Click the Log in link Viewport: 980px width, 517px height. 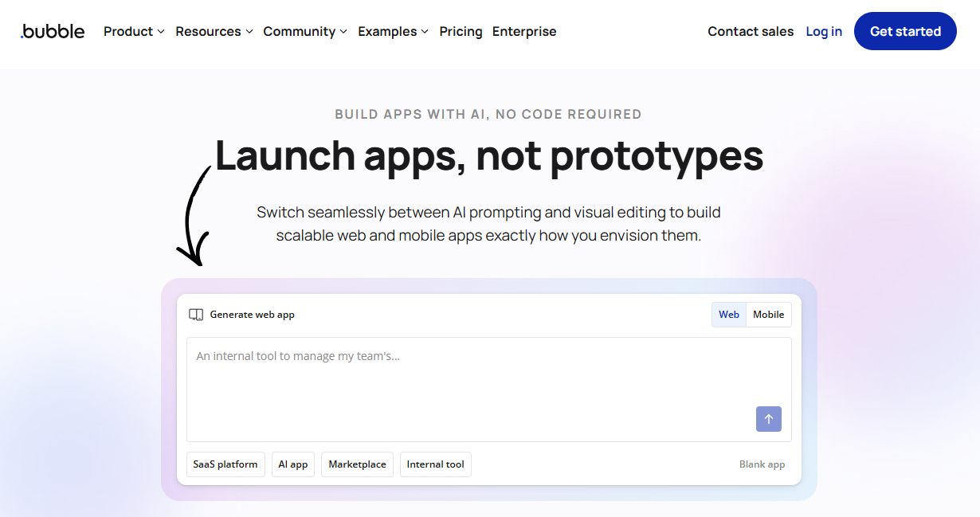[x=823, y=31]
